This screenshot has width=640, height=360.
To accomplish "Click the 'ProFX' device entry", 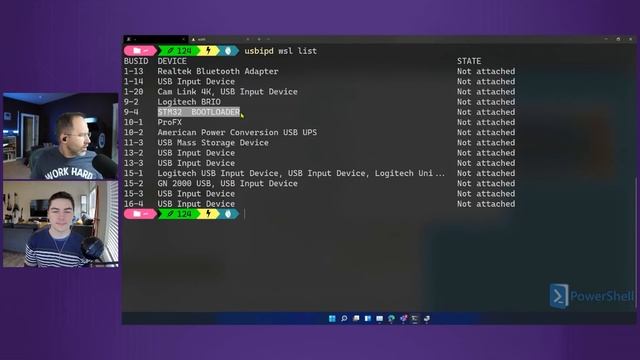I will [169, 122].
